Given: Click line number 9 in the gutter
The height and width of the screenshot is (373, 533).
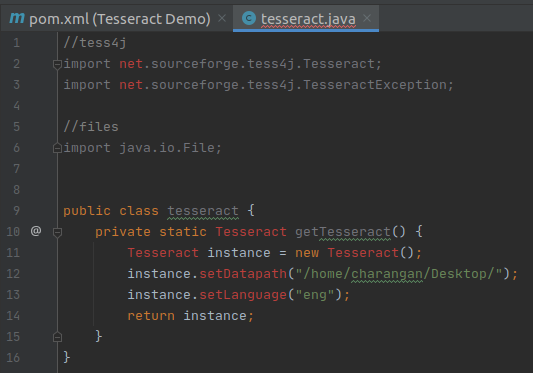Looking at the screenshot, I should [x=16, y=211].
